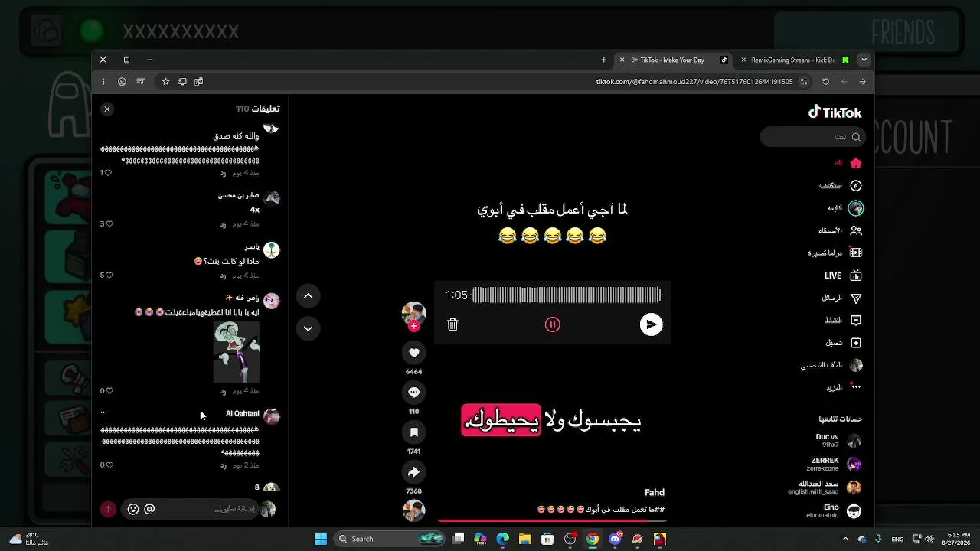The image size is (980, 551).
Task: Go to LIVE in the sidebar
Action: pos(842,275)
